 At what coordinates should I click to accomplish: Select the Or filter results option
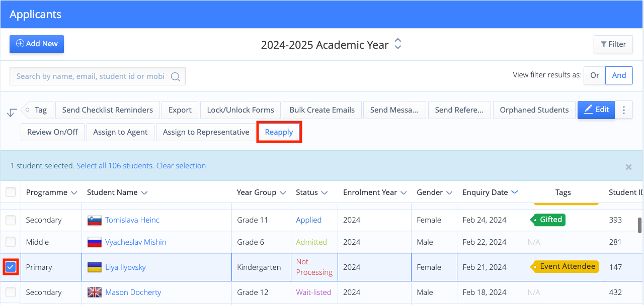pos(595,75)
